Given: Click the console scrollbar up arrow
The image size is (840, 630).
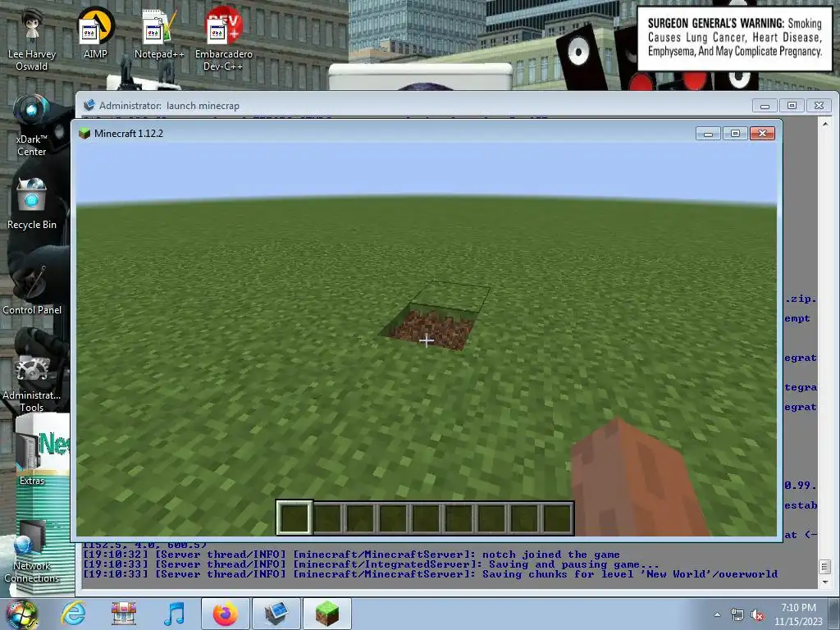Looking at the screenshot, I should coord(825,124).
